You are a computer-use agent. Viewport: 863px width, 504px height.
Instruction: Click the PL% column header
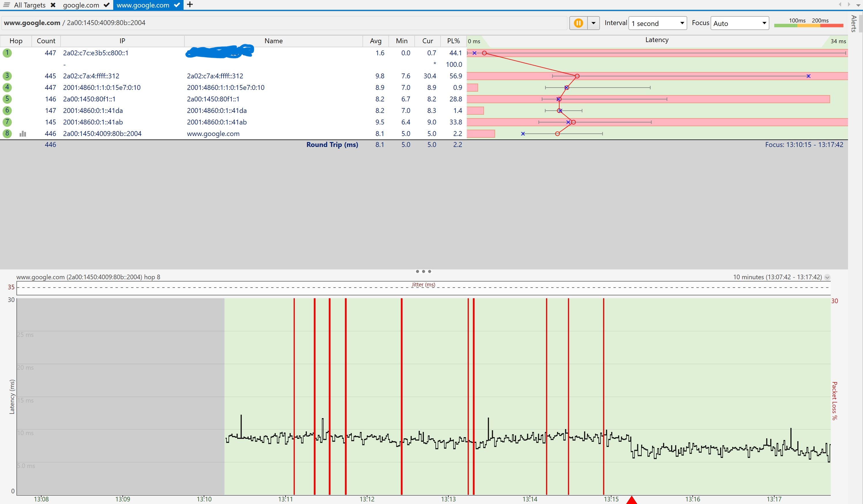coord(454,41)
